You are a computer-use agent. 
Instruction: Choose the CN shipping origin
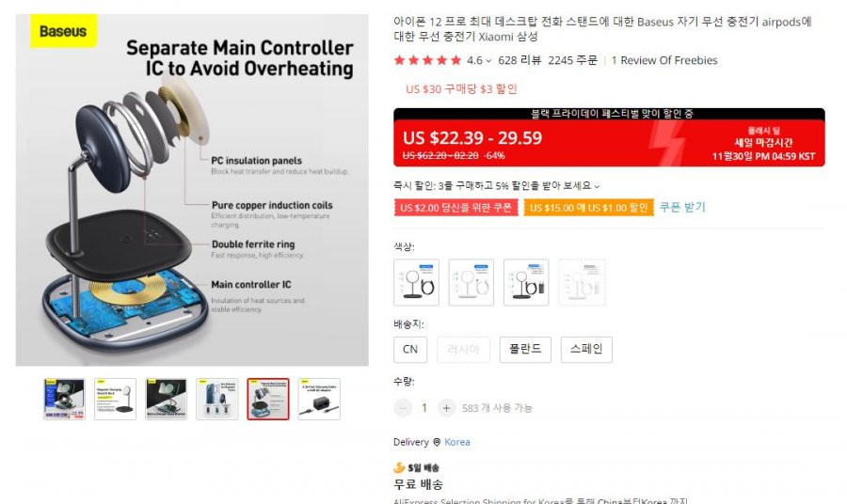pos(410,349)
